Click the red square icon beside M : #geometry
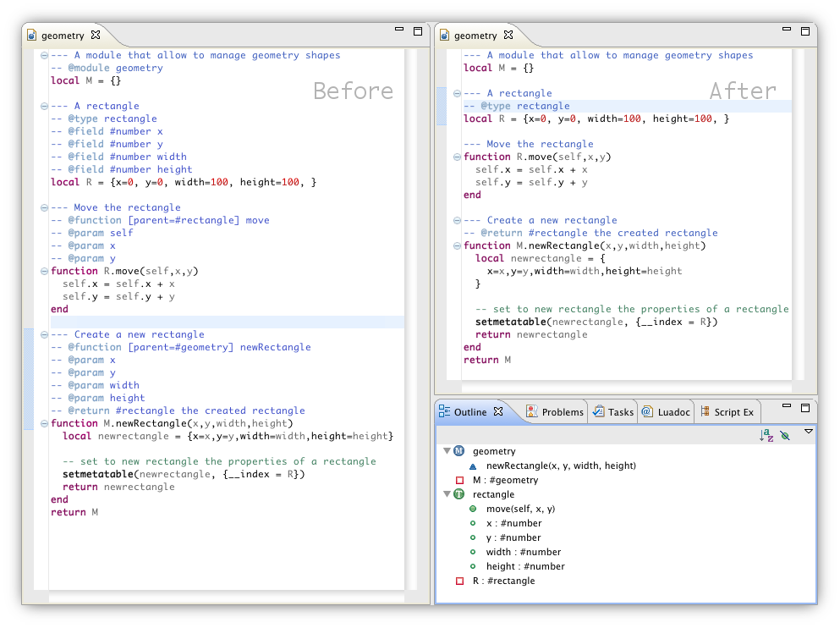Screen dimensions: 840x628 point(459,480)
